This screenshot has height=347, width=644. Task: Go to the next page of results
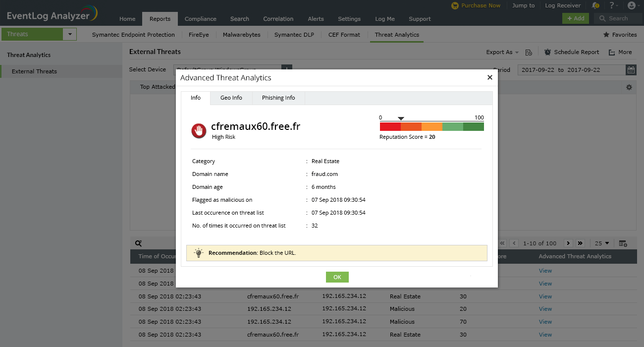(x=568, y=243)
